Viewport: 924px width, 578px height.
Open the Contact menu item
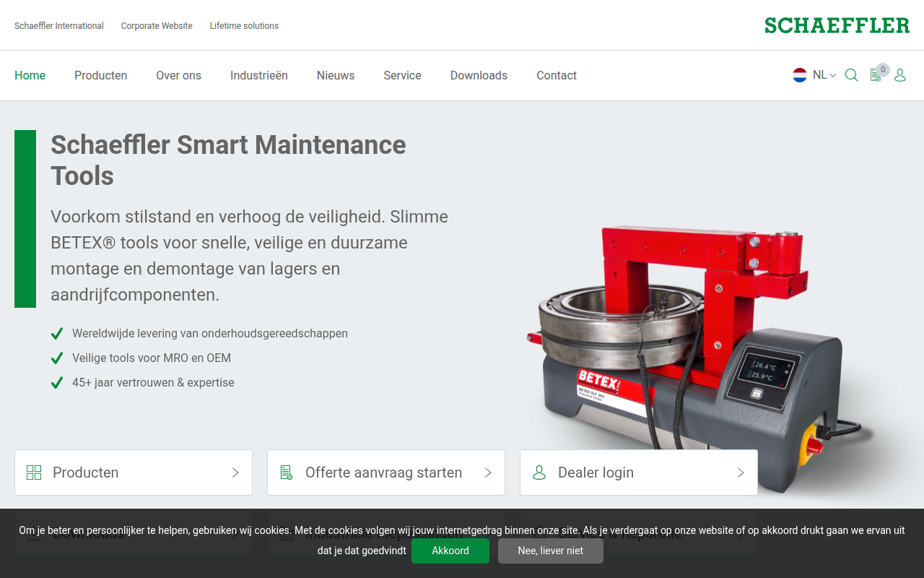(557, 75)
